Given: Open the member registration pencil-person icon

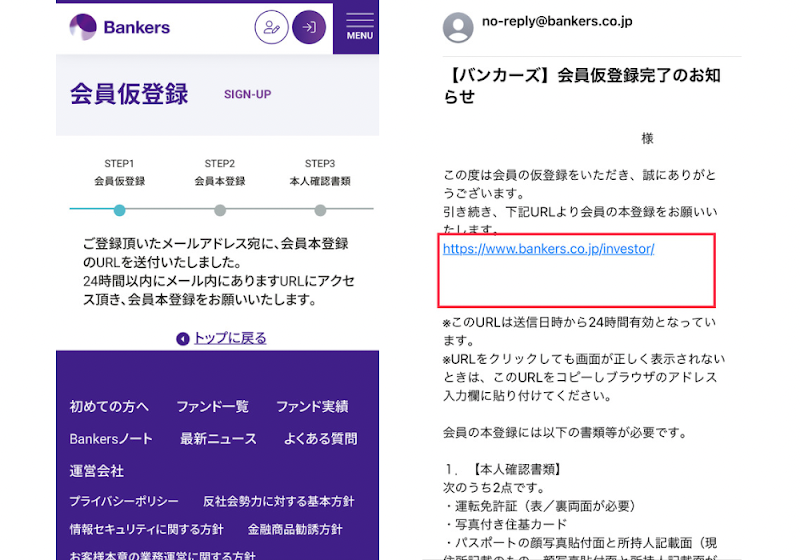Looking at the screenshot, I should [x=271, y=27].
